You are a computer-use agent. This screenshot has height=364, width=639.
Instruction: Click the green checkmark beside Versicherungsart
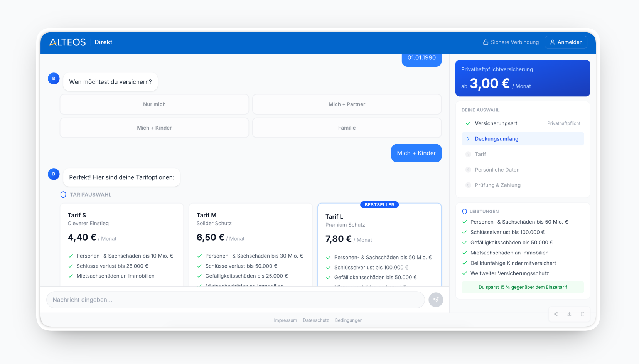click(468, 123)
